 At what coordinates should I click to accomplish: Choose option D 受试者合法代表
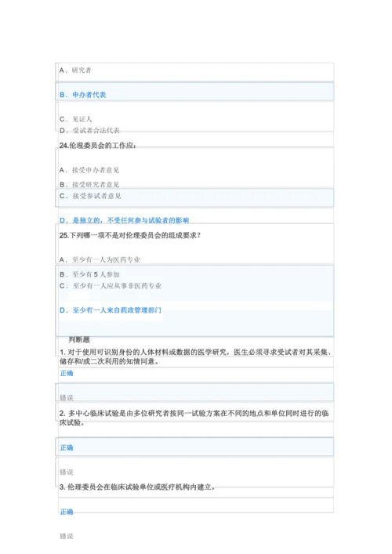(x=89, y=130)
